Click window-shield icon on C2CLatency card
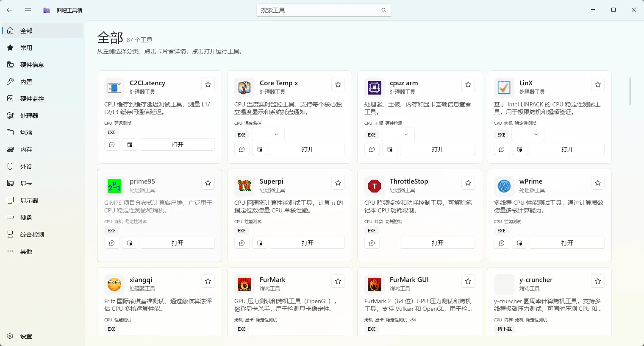Screen dimensions: 644x346 130,145
